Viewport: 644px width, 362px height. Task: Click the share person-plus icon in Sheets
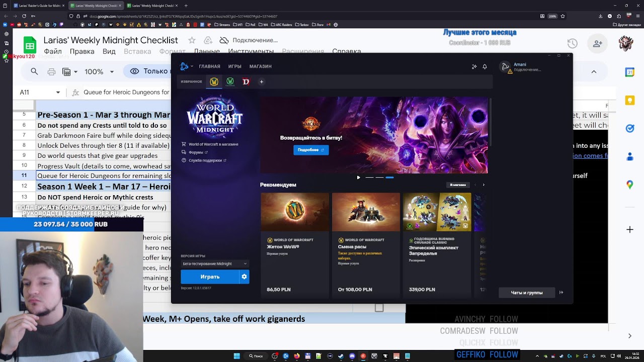[598, 44]
